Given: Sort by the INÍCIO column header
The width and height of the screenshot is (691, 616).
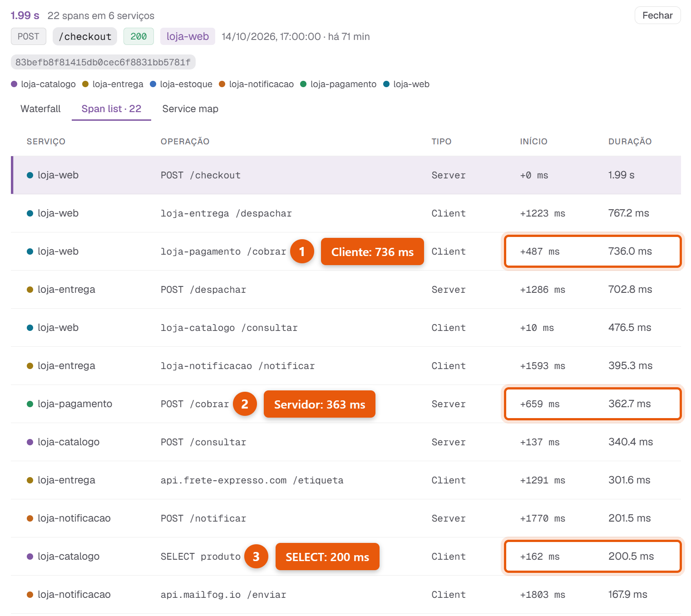Looking at the screenshot, I should pyautogui.click(x=533, y=142).
